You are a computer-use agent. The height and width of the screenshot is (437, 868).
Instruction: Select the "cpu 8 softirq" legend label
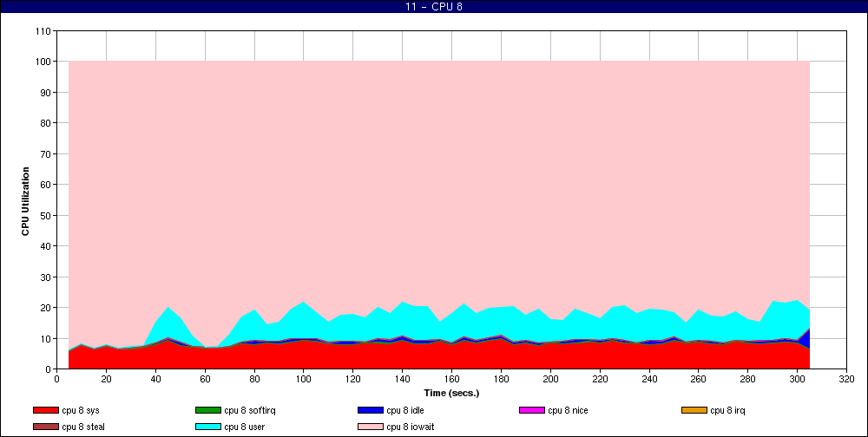(250, 411)
